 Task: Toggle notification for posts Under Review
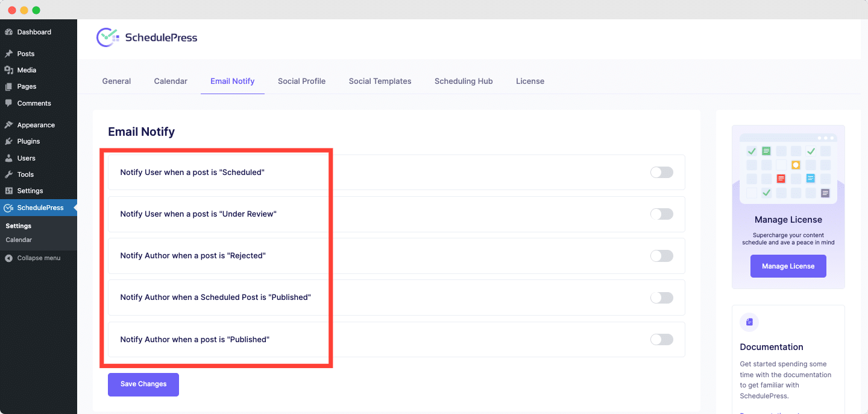click(x=661, y=214)
